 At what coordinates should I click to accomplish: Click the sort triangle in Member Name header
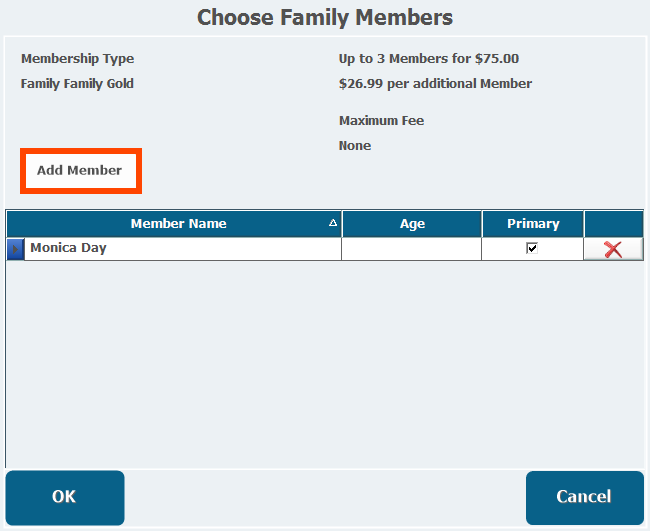point(332,223)
